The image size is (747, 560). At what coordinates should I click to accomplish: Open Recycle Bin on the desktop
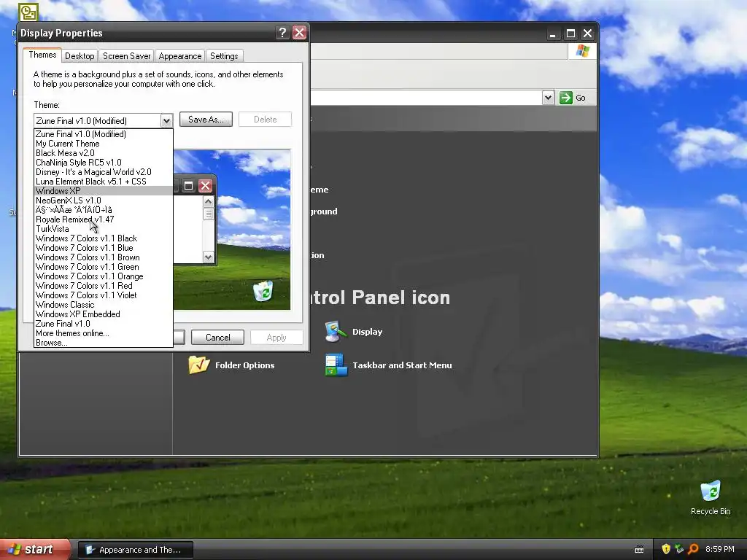711,497
